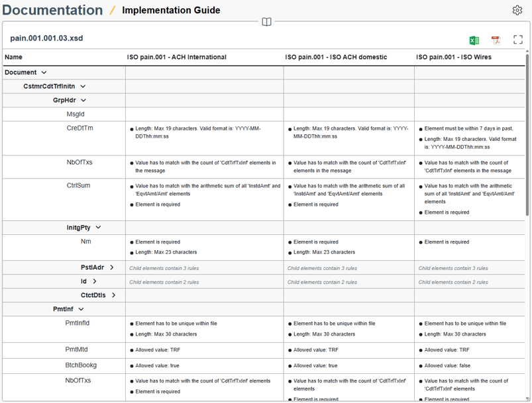Export the guide as PDF

coord(496,39)
